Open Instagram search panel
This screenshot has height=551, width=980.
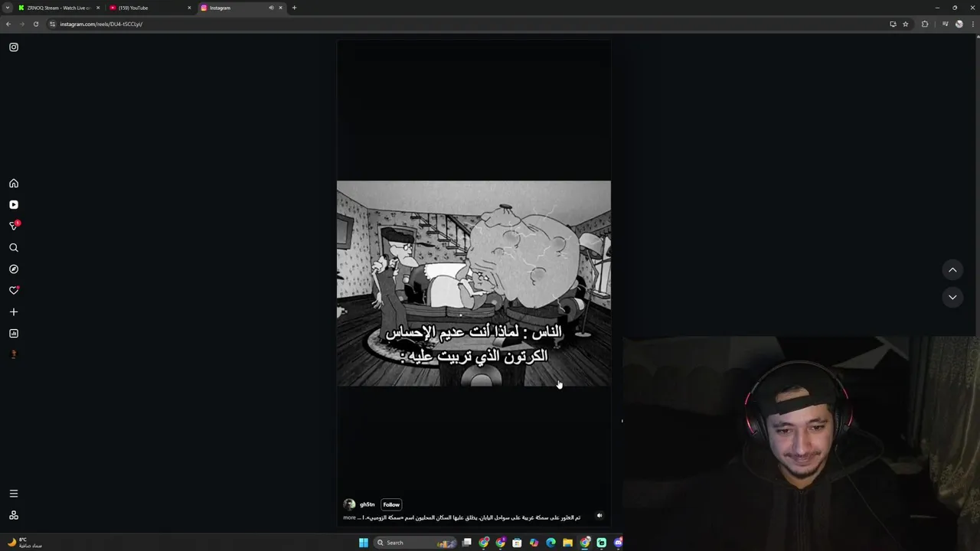pos(14,248)
